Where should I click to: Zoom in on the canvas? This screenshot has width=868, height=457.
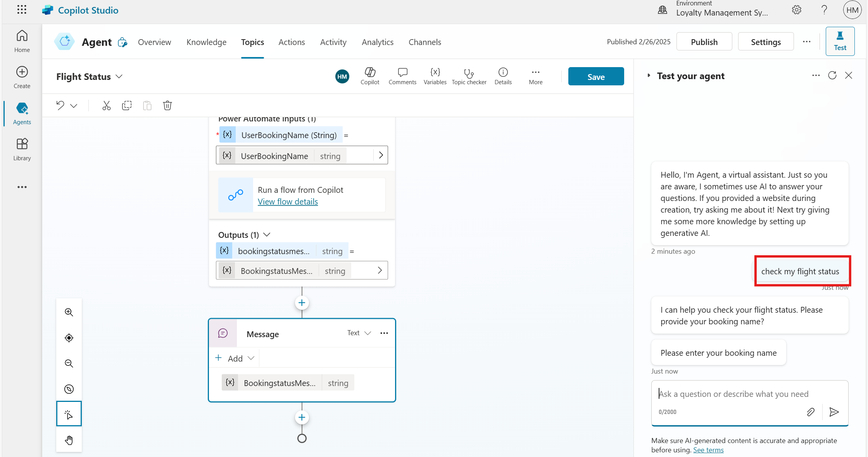(x=69, y=312)
